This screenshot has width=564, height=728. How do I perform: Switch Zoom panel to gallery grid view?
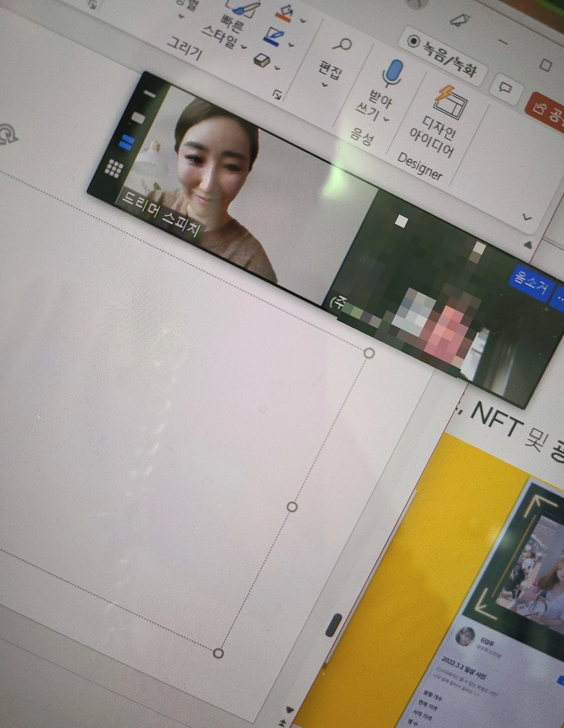coord(114,168)
